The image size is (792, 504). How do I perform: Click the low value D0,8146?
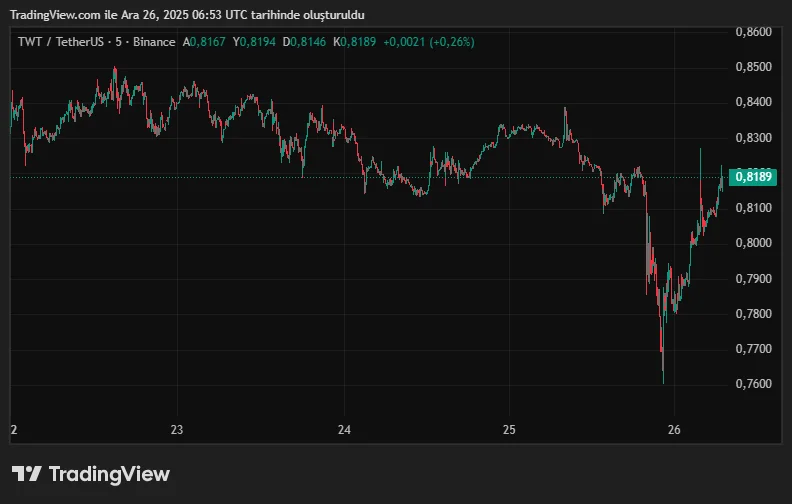pos(305,42)
